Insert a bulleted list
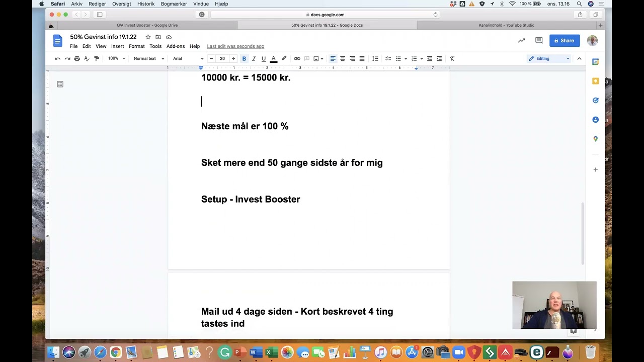Image resolution: width=644 pixels, height=362 pixels. pyautogui.click(x=398, y=59)
